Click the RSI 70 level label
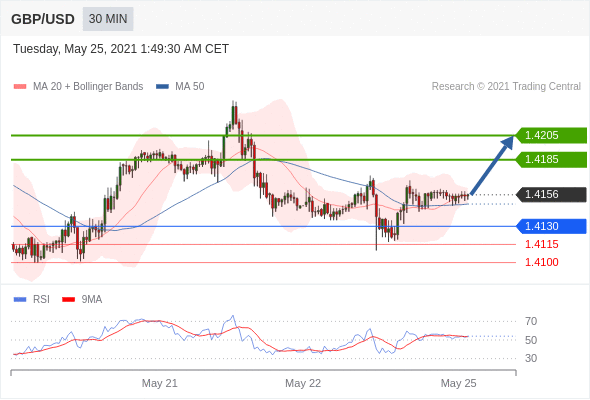Viewport: 590px width, 400px height. (x=531, y=321)
